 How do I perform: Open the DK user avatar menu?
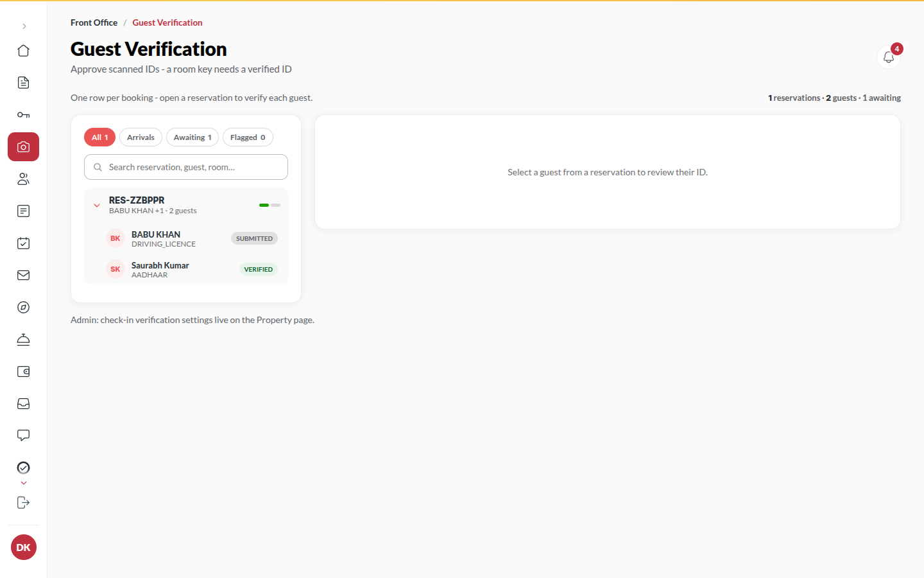point(24,547)
